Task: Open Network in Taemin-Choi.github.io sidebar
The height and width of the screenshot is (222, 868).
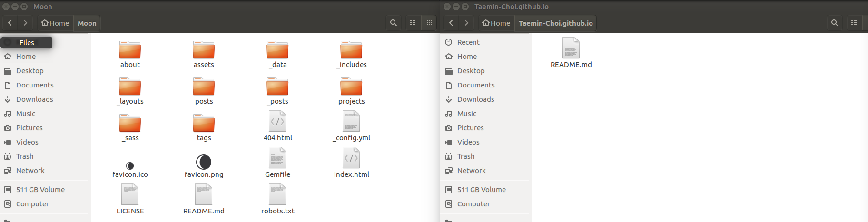Action: click(x=485, y=171)
